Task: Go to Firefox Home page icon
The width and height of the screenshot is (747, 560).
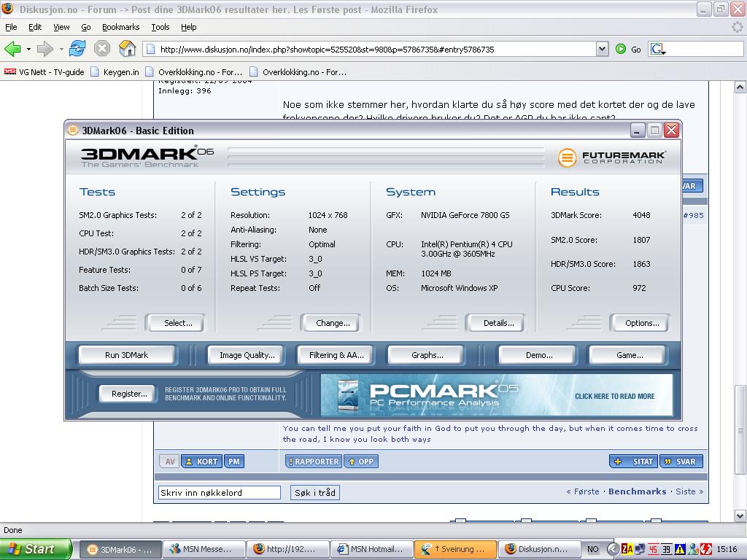Action: [127, 49]
